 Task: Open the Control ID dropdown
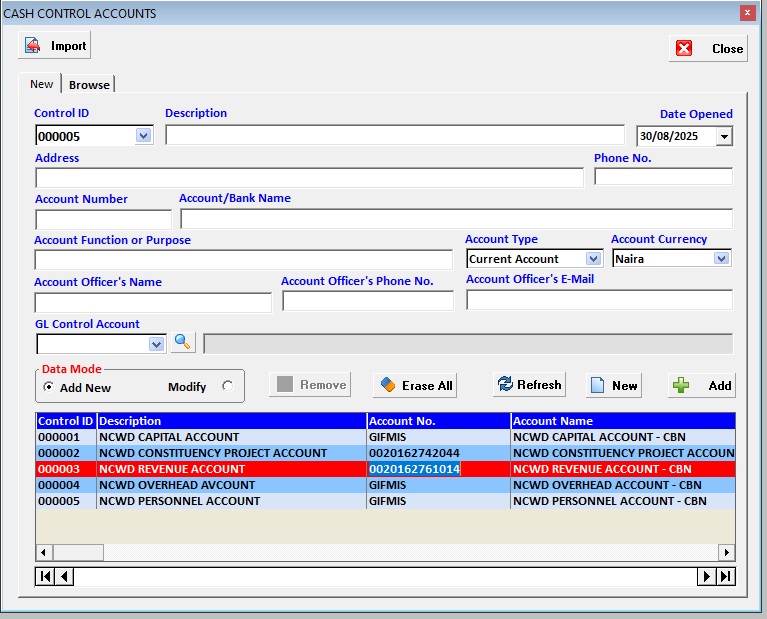pyautogui.click(x=143, y=136)
